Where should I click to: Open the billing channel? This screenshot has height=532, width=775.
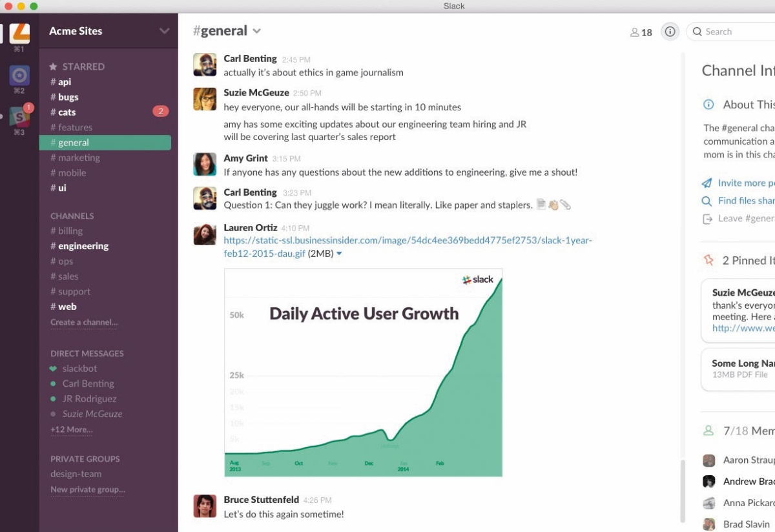tap(67, 231)
